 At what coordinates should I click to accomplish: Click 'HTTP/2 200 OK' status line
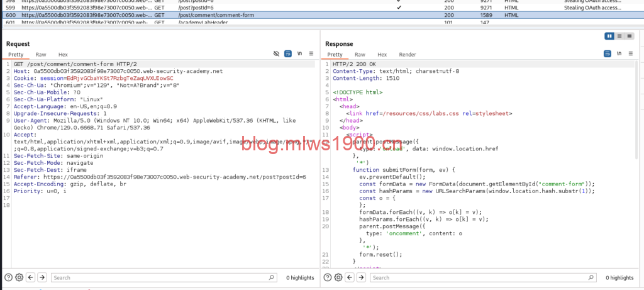[x=354, y=64]
